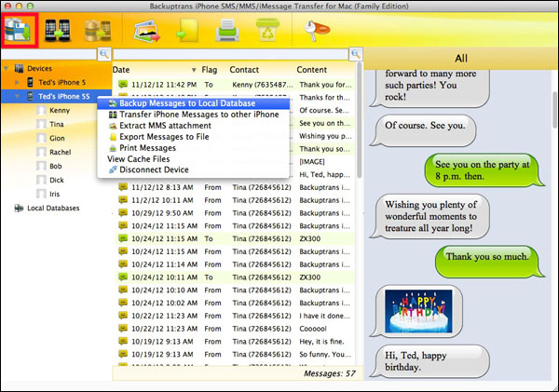This screenshot has width=559, height=392.
Task: Expand the Ted's iPhone 5 node
Action: click(x=17, y=82)
